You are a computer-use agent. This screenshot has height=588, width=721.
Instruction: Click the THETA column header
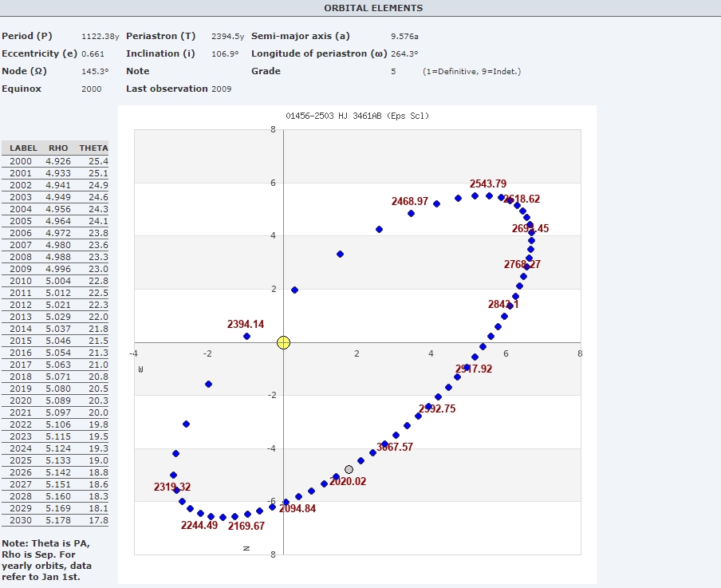click(93, 148)
